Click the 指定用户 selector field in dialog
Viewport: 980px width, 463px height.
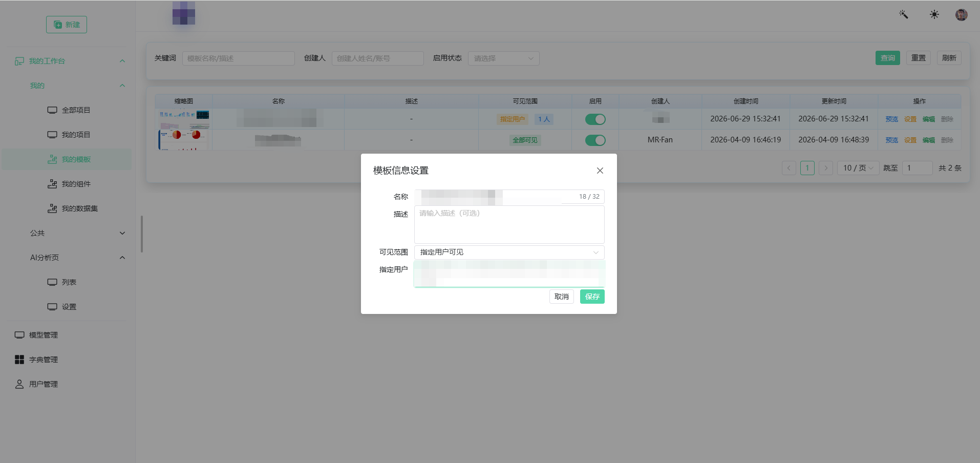pyautogui.click(x=509, y=274)
